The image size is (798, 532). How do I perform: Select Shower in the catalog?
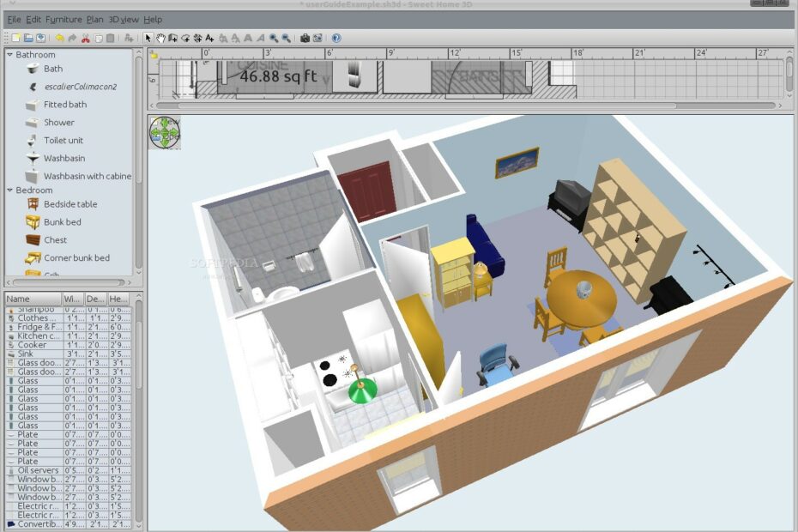tap(58, 122)
